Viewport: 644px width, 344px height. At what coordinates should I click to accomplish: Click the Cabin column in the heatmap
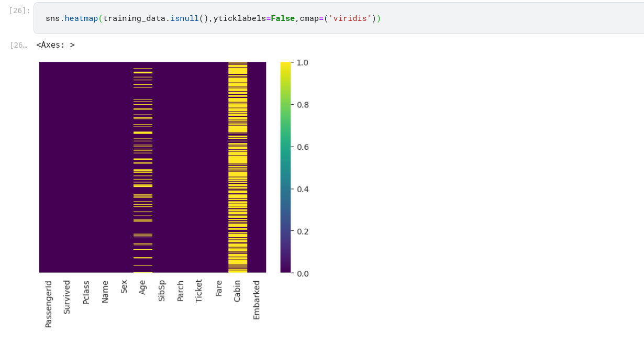(238, 168)
